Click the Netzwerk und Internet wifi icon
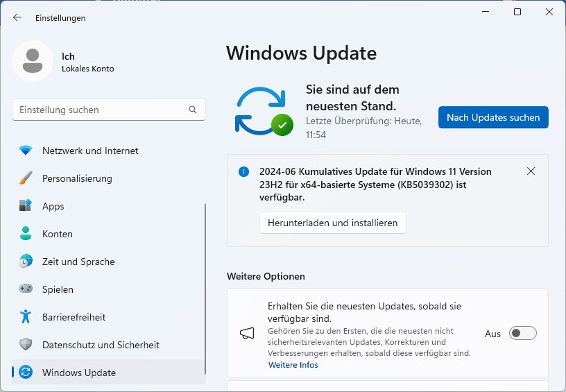 click(x=26, y=151)
